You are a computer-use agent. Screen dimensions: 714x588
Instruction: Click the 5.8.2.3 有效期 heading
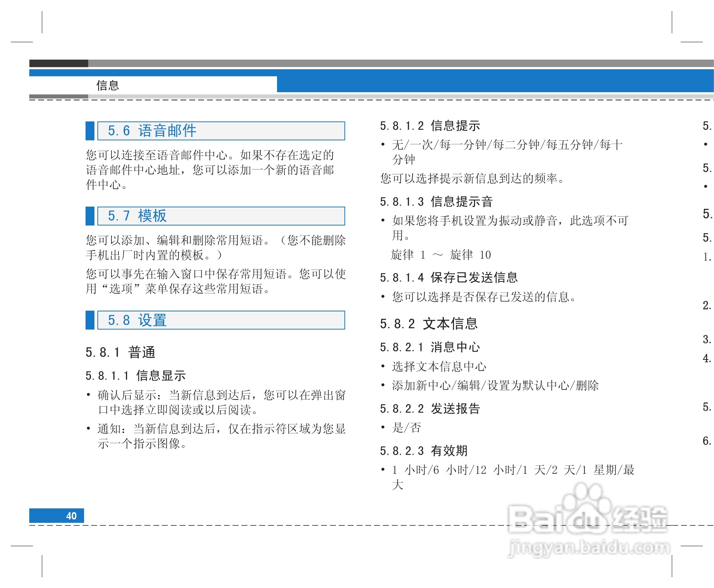pyautogui.click(x=424, y=451)
